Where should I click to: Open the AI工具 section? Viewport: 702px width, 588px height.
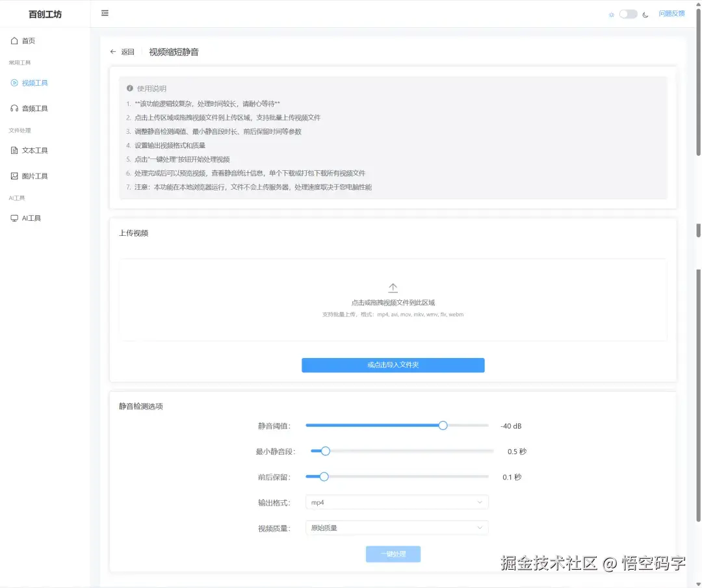click(29, 218)
